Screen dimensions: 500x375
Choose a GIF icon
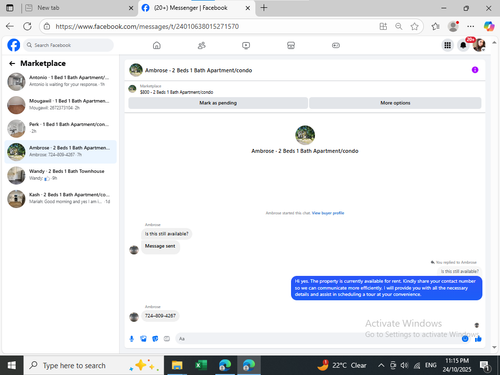[x=167, y=339]
